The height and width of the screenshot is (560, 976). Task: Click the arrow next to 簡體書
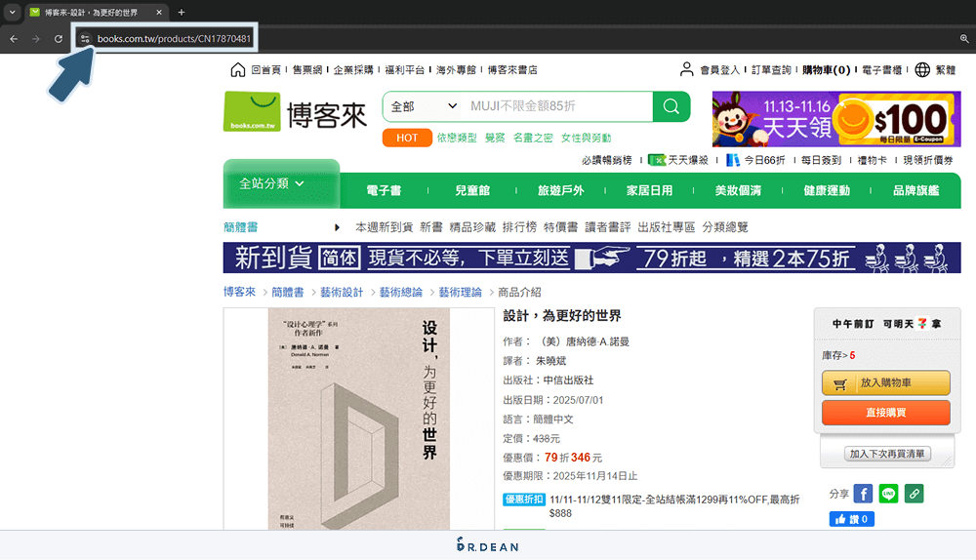coord(337,227)
